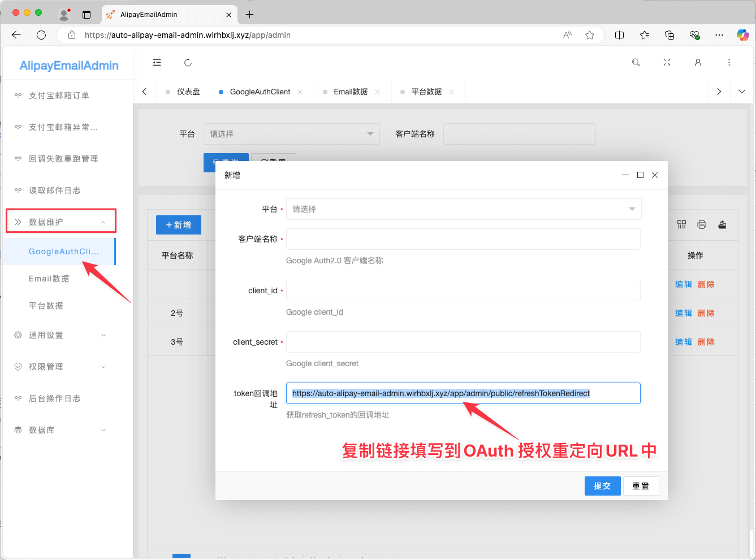Switch to the 平台数据 tab
The image size is (756, 560).
coord(426,92)
